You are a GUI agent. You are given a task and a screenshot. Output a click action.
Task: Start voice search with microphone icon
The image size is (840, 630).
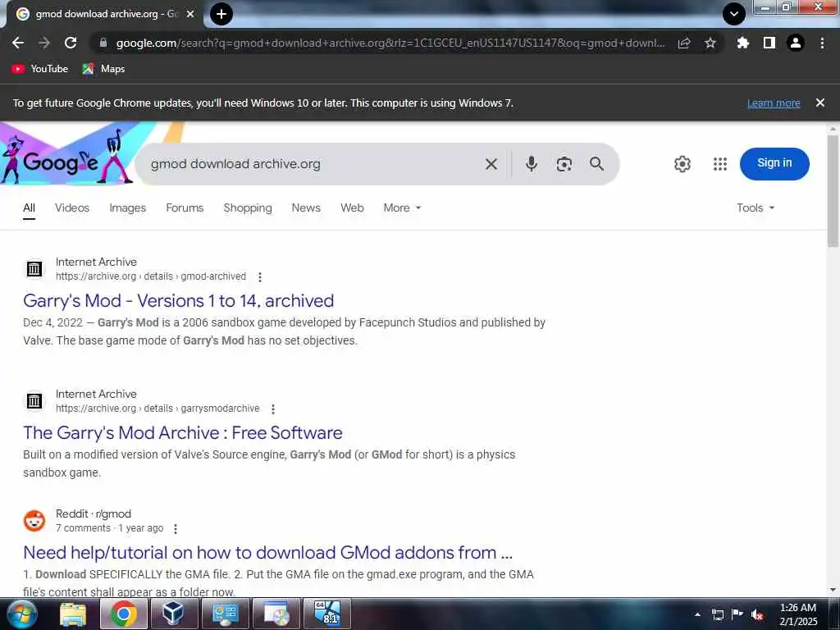click(x=532, y=164)
